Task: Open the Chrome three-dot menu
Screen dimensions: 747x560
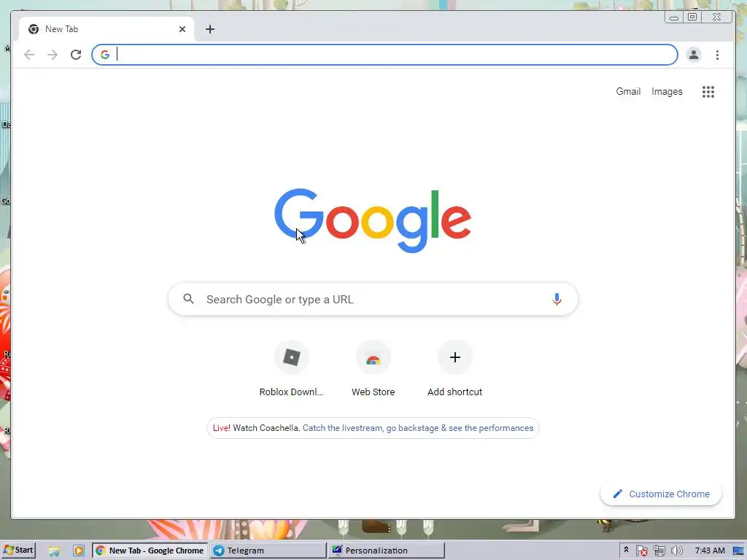Action: 717,55
